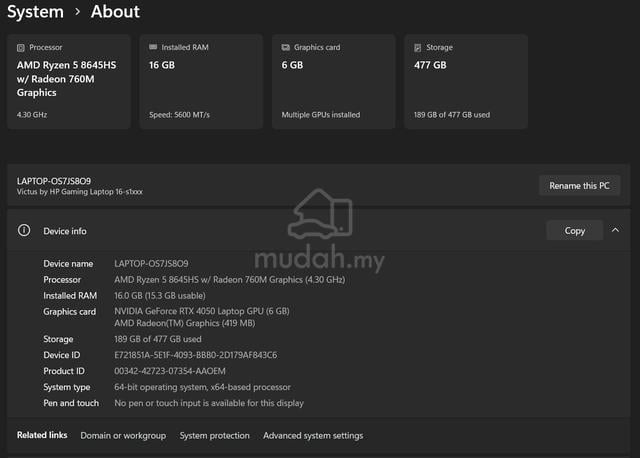Click the System type label
Screen dimensions: 640x458
67,387
